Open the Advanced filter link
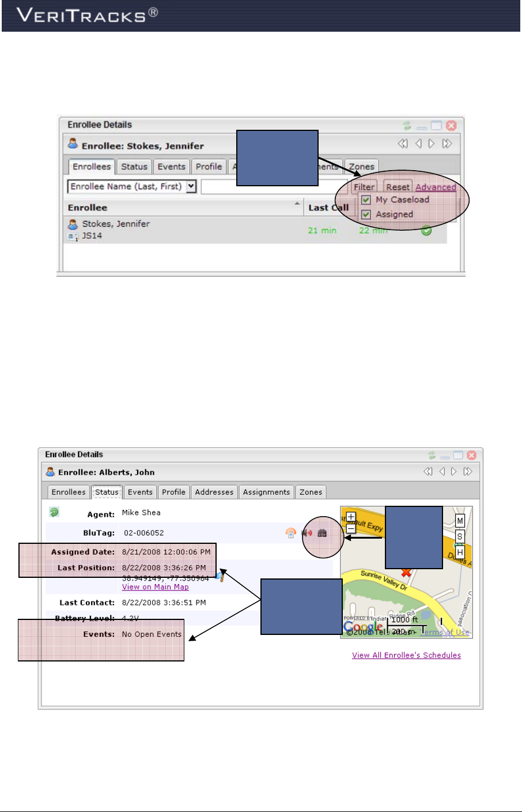Screen dimensions: 522x812 coord(436,187)
